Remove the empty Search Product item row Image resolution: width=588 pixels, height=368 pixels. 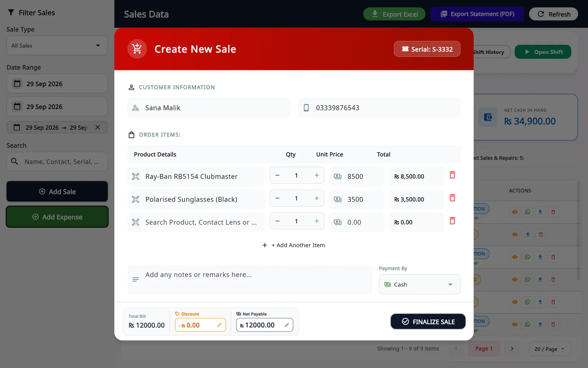452,221
